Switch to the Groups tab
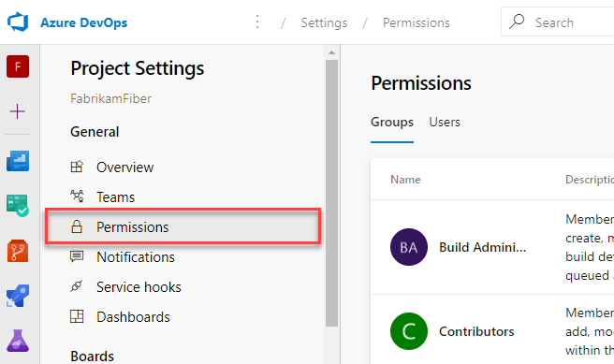The image size is (614, 364). click(392, 123)
